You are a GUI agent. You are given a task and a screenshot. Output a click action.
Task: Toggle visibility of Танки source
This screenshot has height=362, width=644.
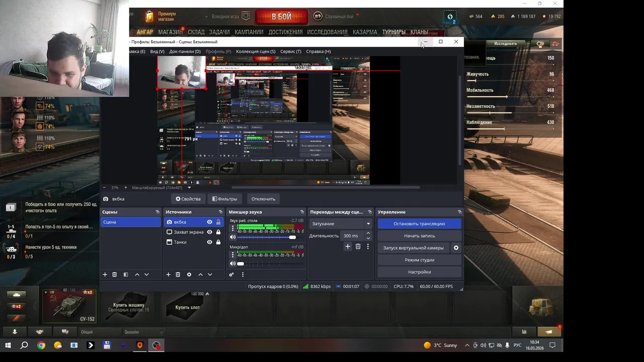[210, 242]
